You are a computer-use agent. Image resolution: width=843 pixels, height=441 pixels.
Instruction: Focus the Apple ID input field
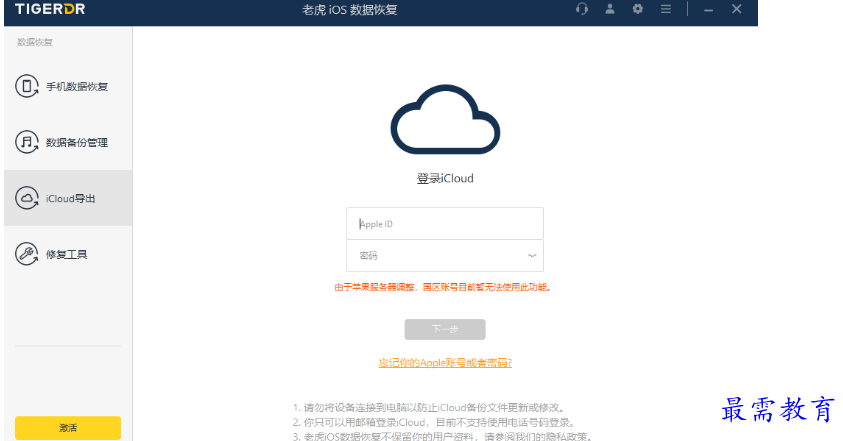(x=445, y=224)
